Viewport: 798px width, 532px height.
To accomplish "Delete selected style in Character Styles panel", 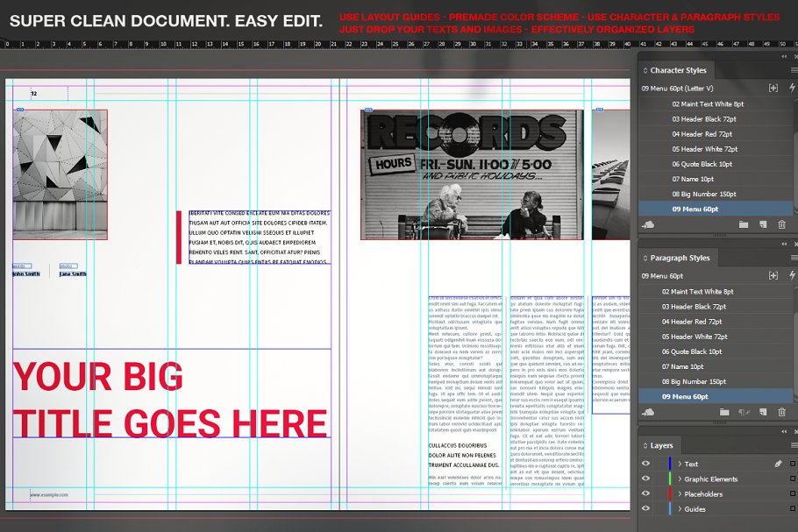I will tap(781, 225).
